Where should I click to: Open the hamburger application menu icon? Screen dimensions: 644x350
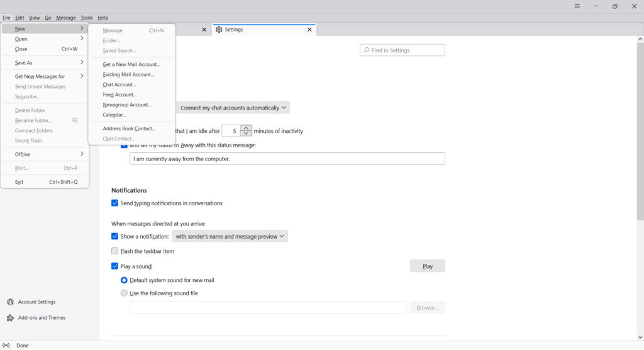[577, 6]
